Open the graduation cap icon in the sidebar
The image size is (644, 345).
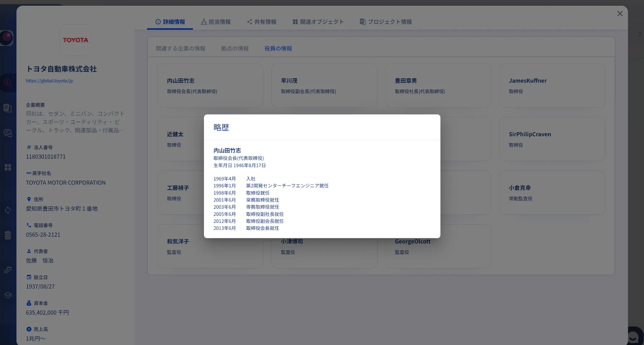[x=8, y=295]
